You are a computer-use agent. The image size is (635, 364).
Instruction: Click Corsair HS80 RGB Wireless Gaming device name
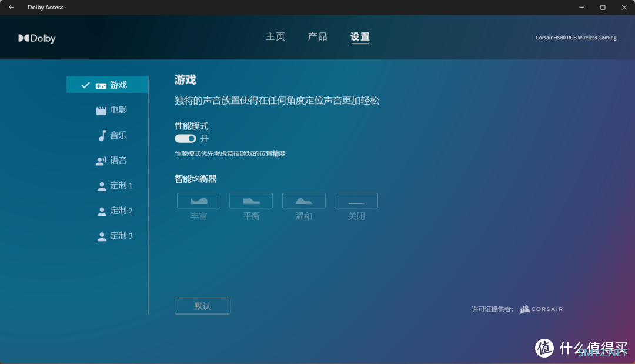[576, 38]
